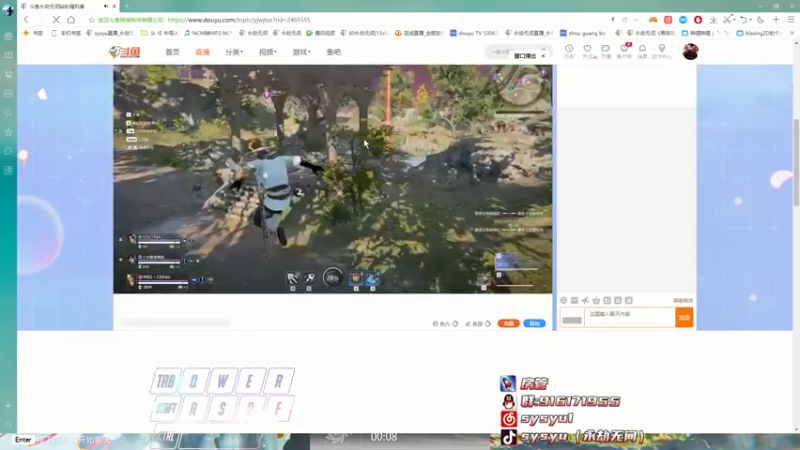Close the 窗口弹出 tooltip
Viewport: 800px width, 450px height.
543,56
